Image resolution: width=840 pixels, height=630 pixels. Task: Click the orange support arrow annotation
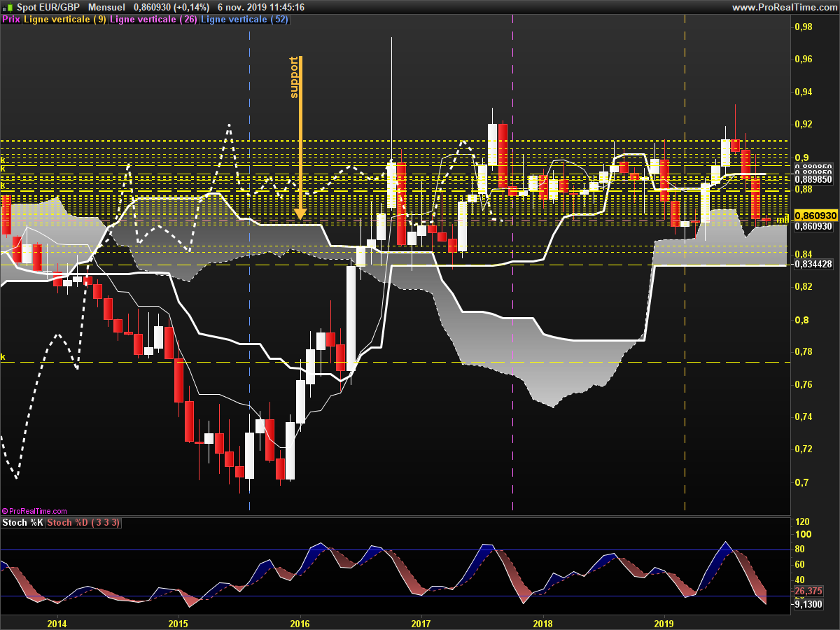pyautogui.click(x=300, y=140)
